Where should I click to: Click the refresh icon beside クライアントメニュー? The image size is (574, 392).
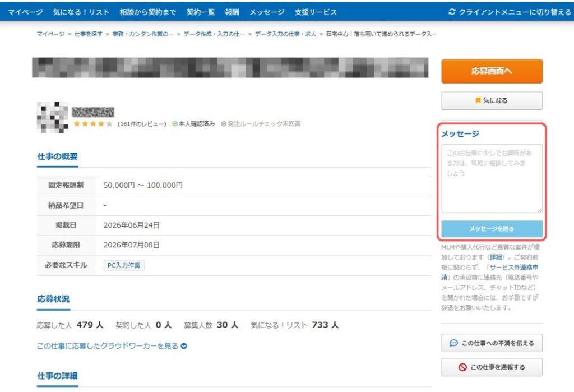click(452, 12)
